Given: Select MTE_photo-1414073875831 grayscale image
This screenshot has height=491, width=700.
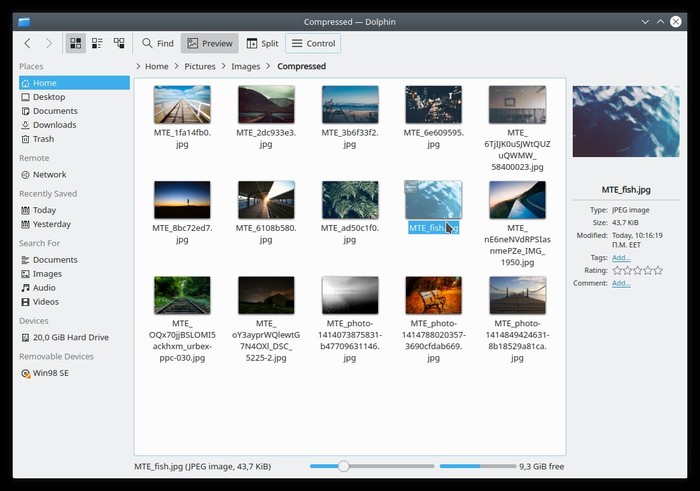Looking at the screenshot, I should pyautogui.click(x=350, y=295).
